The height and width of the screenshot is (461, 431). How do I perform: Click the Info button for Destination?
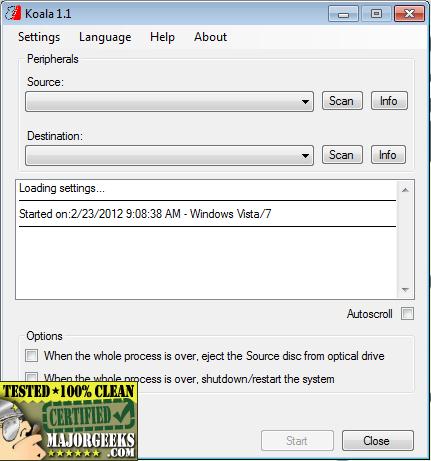[x=388, y=155]
